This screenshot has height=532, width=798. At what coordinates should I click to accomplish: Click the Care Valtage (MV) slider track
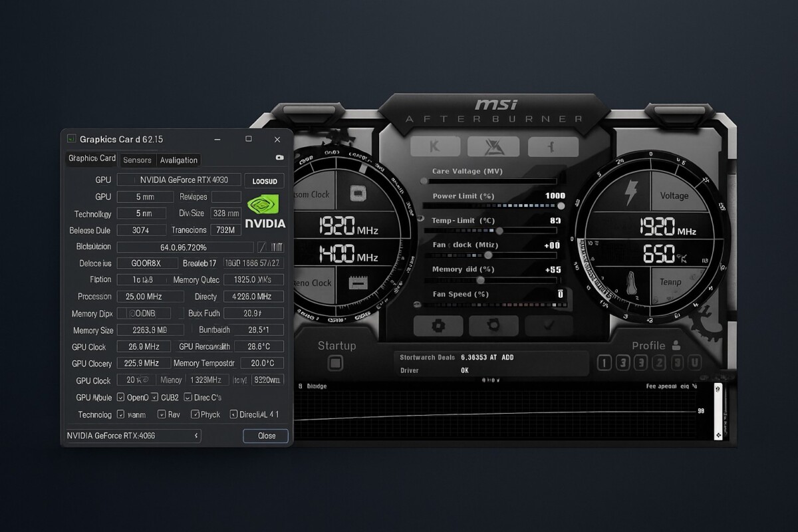[493, 181]
